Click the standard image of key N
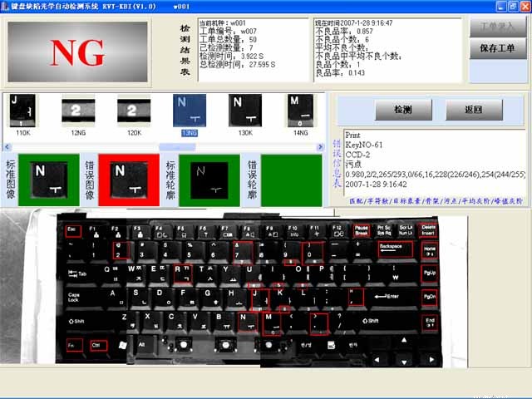 coord(49,180)
